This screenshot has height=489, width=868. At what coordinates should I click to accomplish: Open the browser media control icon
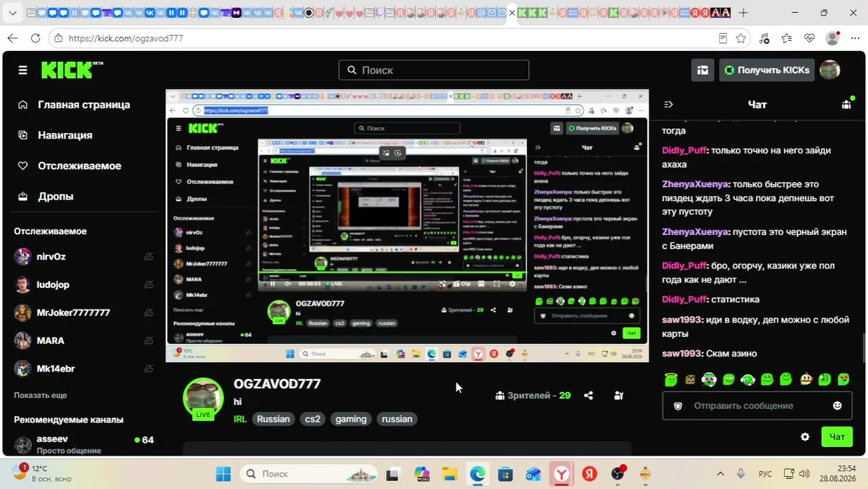coord(764,38)
